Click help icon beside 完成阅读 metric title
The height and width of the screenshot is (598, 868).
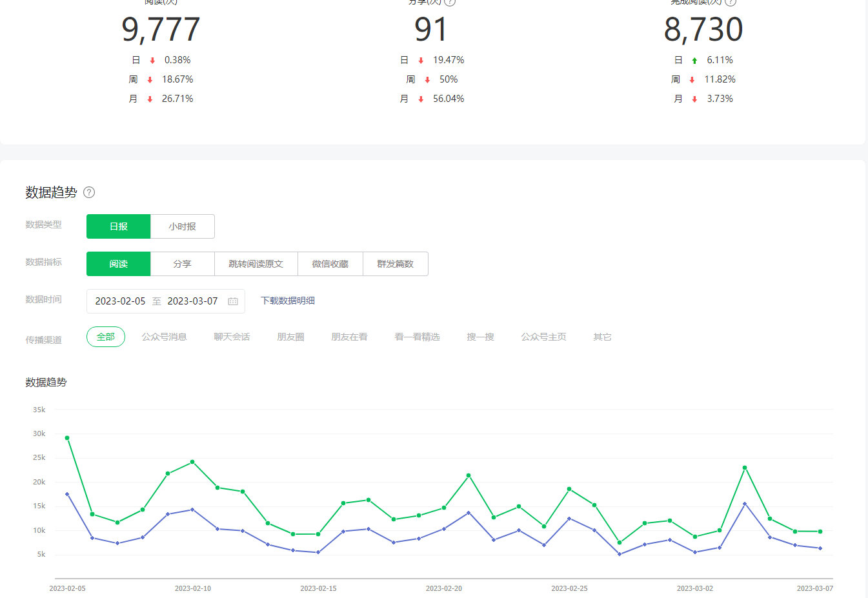(x=731, y=2)
